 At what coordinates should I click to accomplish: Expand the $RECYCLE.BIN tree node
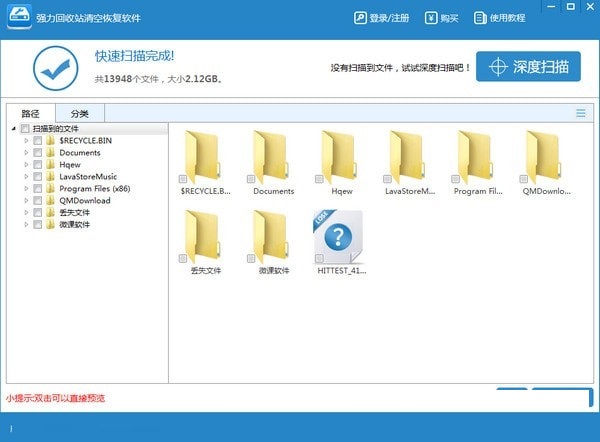pos(26,140)
